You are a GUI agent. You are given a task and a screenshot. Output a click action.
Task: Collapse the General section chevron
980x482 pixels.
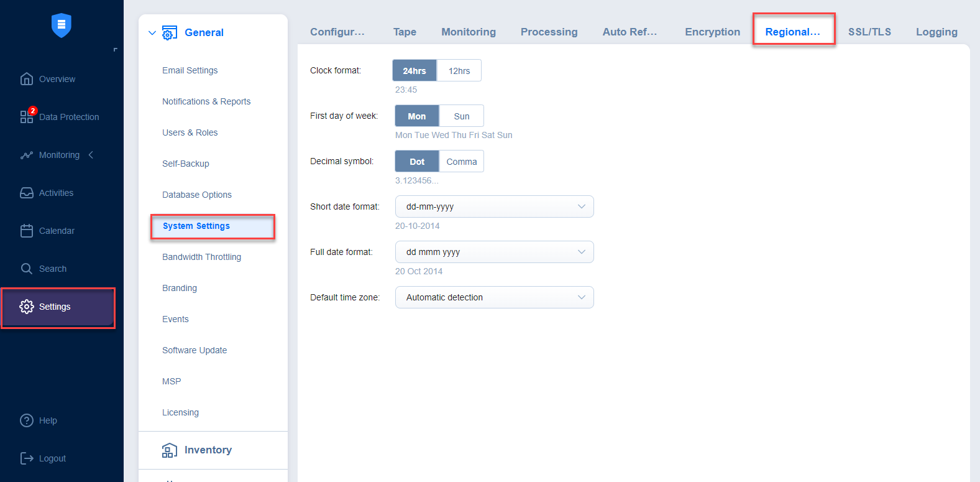pos(152,33)
